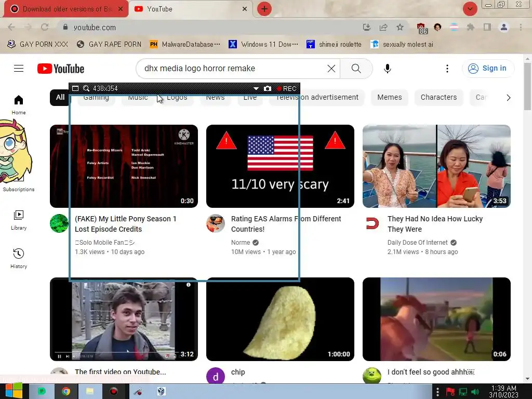The width and height of the screenshot is (532, 399).
Task: Start voice search with the microphone icon
Action: (387, 69)
